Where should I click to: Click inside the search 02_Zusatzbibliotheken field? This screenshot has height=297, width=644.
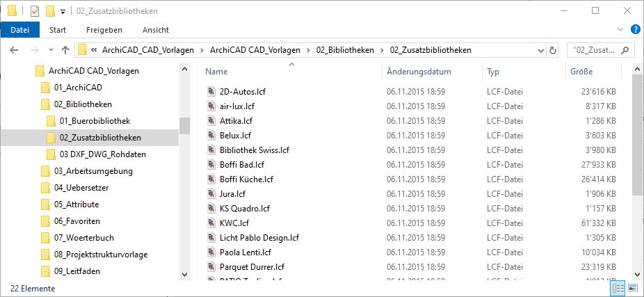coord(594,51)
